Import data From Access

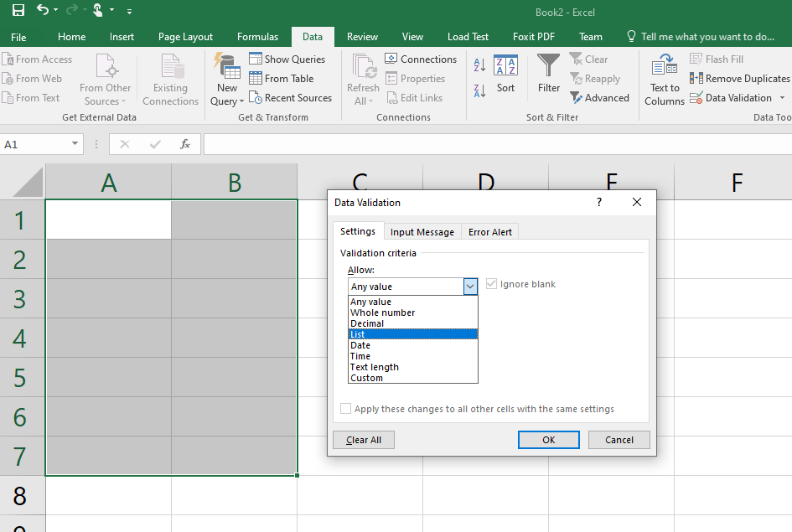coord(38,59)
